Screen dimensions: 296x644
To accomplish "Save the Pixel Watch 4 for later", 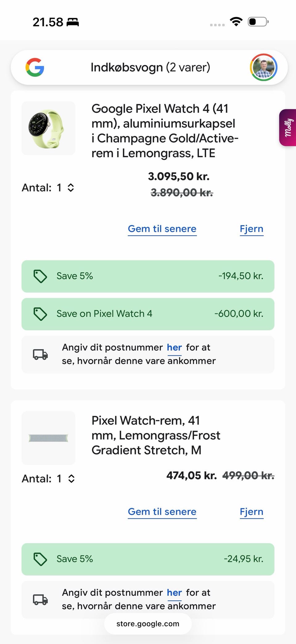I will 162,229.
